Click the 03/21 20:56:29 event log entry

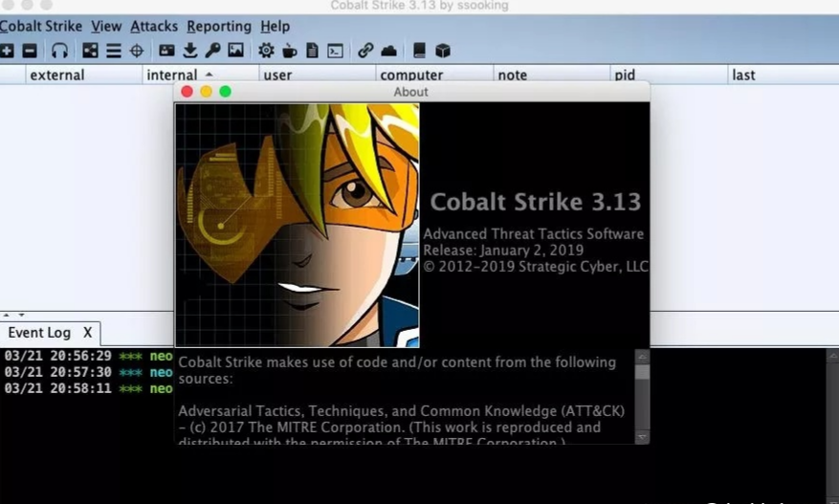[88, 356]
